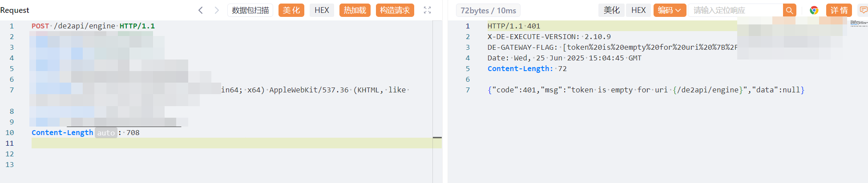Open the response in Chrome browser
This screenshot has width=868, height=183.
814,10
